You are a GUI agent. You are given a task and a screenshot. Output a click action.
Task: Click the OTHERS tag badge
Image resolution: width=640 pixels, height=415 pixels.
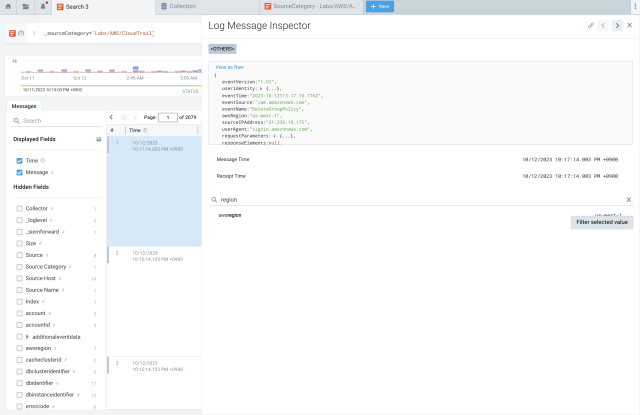click(x=222, y=49)
